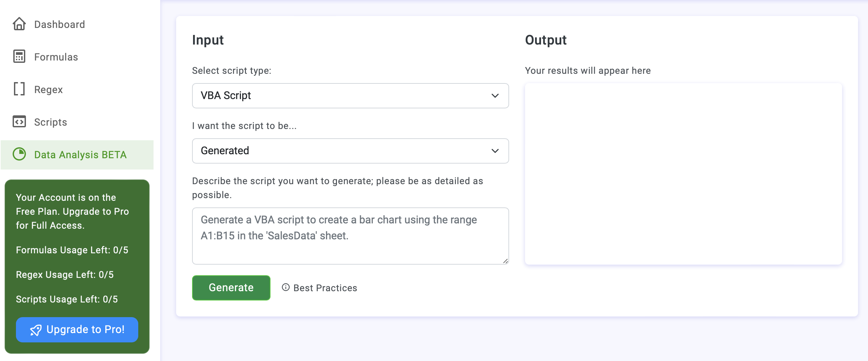Open the Scripts code icon
Viewport: 868px width, 361px height.
coord(20,122)
